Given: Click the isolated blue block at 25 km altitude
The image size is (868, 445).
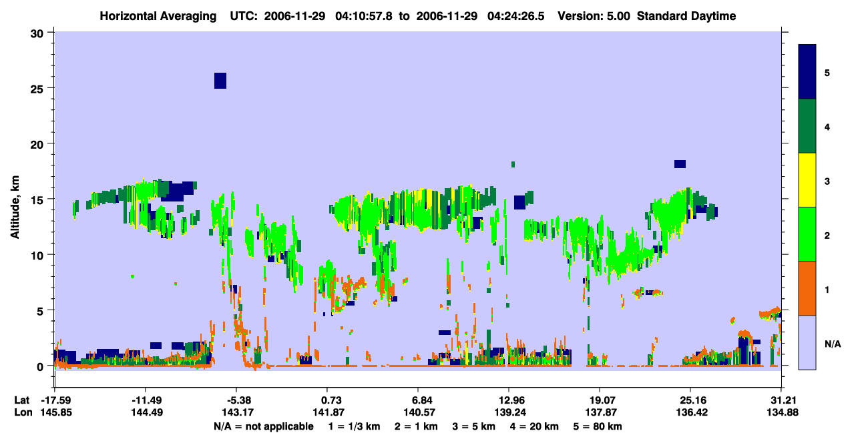Looking at the screenshot, I should pos(220,81).
